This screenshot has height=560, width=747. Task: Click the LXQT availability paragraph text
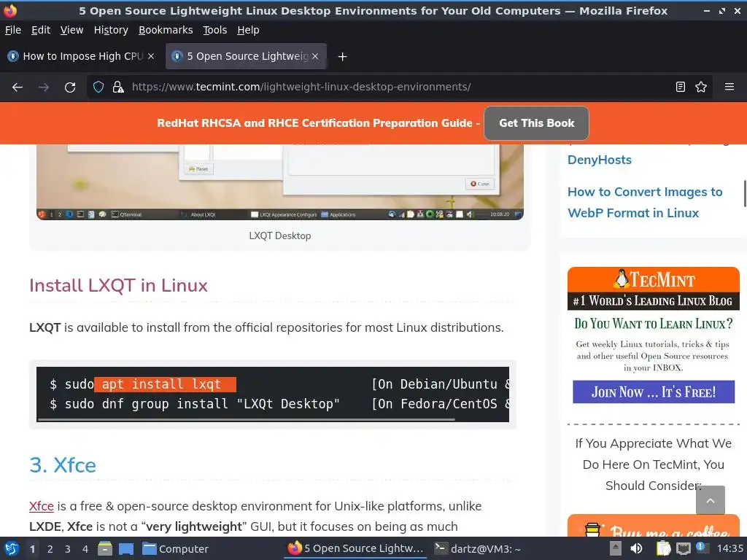[x=266, y=327]
